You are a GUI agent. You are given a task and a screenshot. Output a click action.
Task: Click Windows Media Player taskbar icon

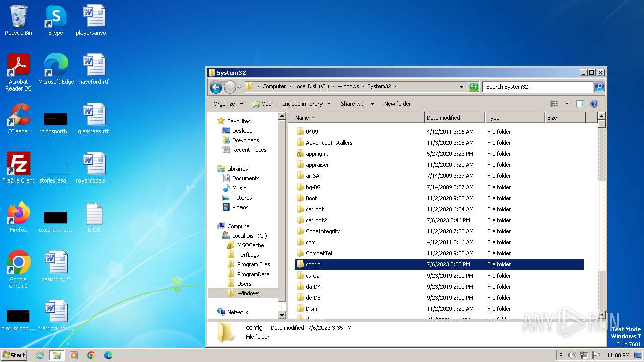tap(74, 355)
